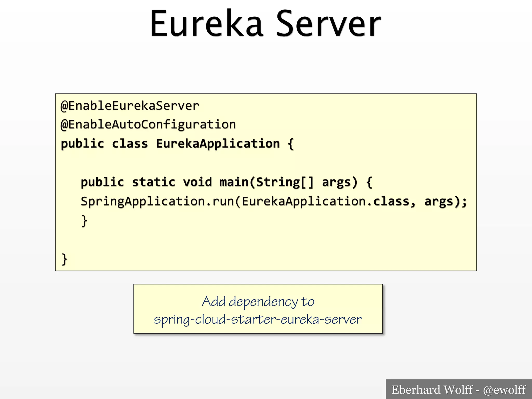Click the 'args);' text in run call
The width and height of the screenshot is (532, 399).
[445, 201]
